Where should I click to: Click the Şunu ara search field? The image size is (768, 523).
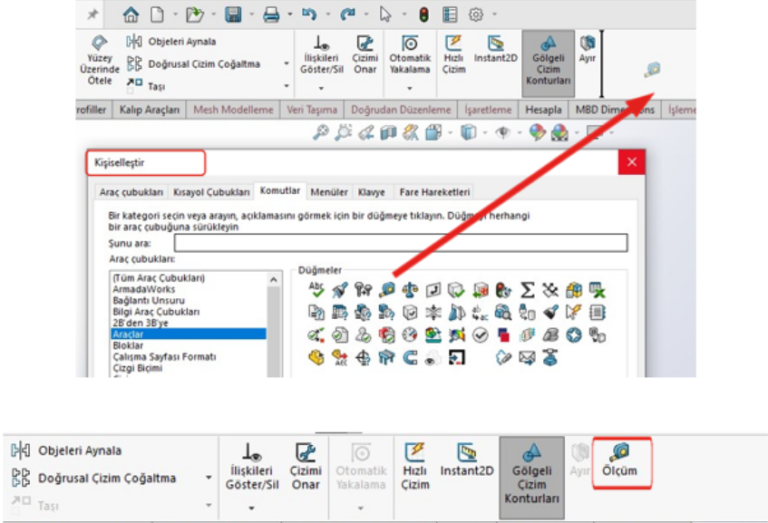click(400, 242)
